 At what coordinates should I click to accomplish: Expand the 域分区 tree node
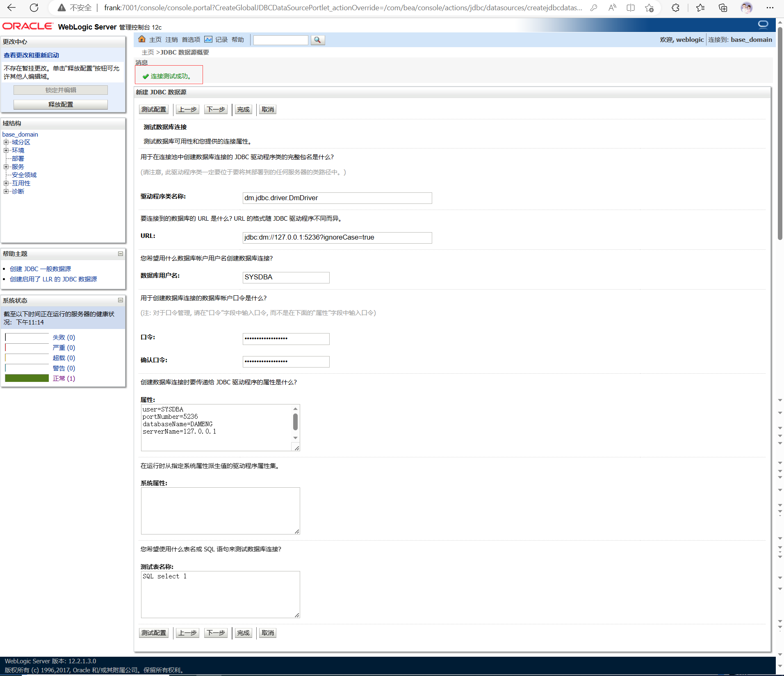click(6, 142)
